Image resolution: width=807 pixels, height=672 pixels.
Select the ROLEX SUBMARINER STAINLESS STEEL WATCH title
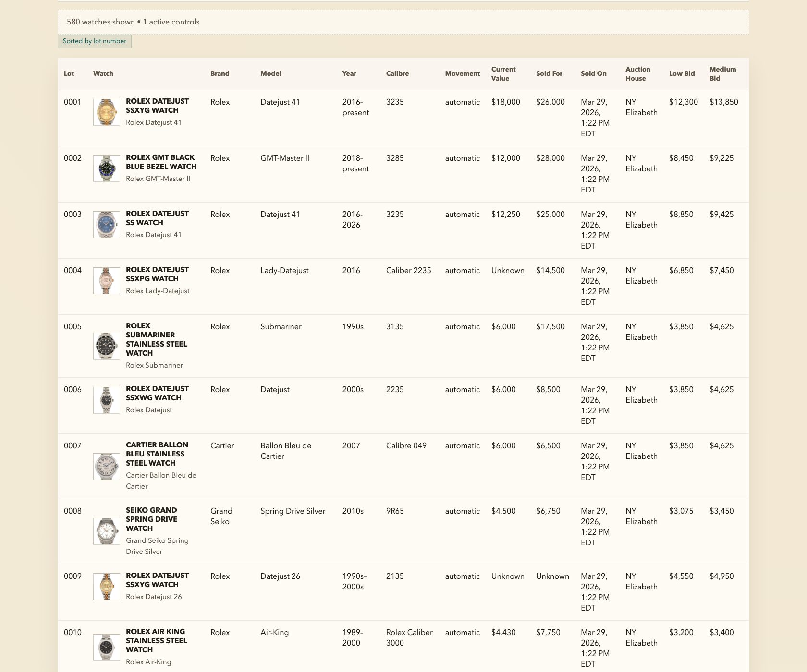[156, 339]
